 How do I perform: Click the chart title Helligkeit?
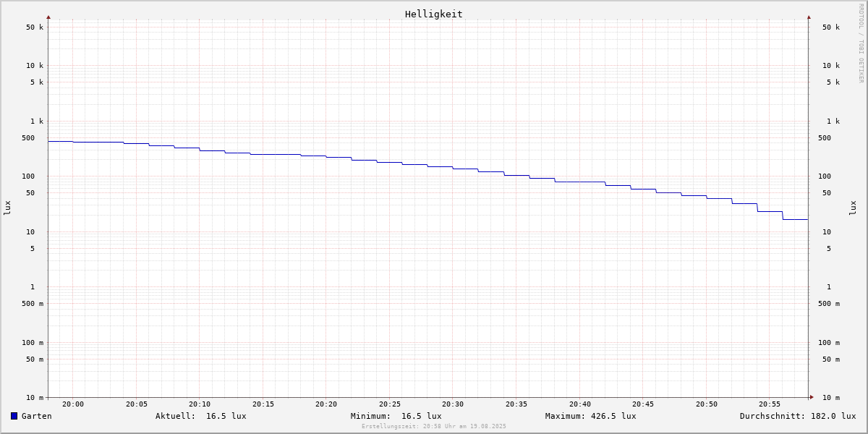point(434,14)
